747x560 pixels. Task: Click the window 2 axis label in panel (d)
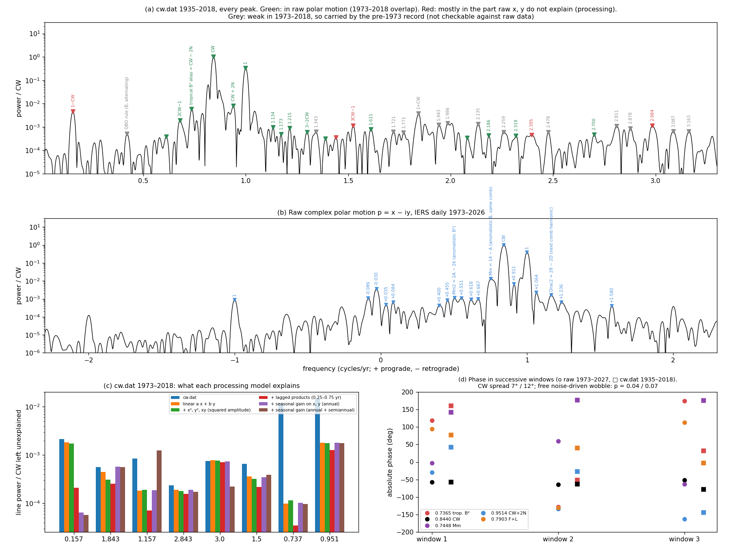(558, 539)
